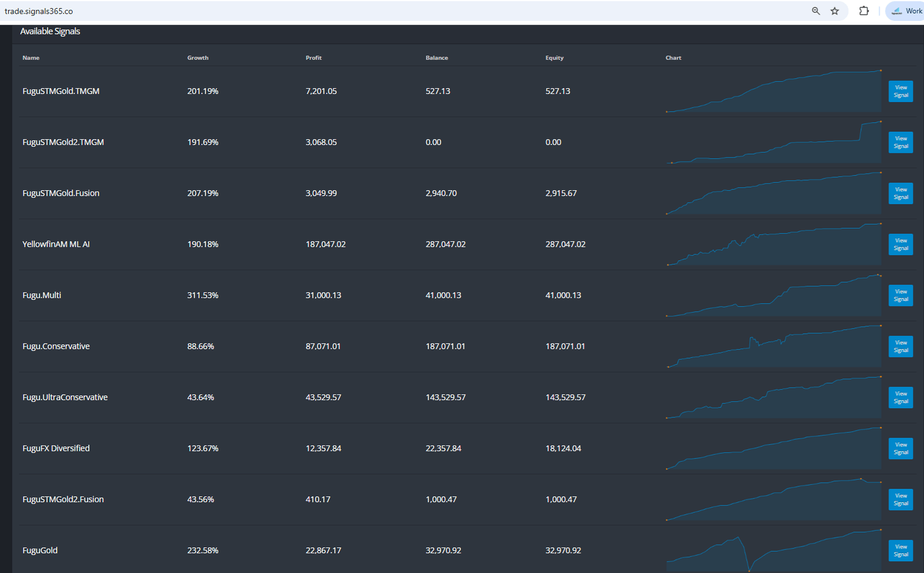View Signal for FuguSTMGold2.Fusion
The image size is (924, 573).
tap(900, 499)
